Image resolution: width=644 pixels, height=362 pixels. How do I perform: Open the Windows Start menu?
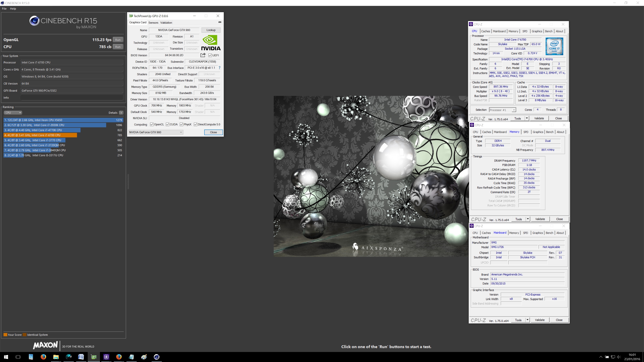(6, 357)
